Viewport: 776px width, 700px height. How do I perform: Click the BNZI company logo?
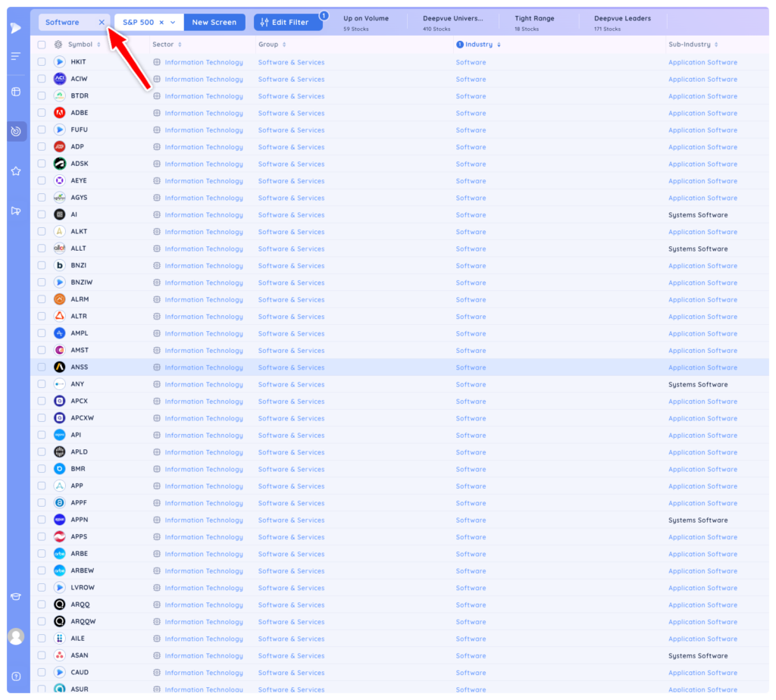click(x=59, y=265)
